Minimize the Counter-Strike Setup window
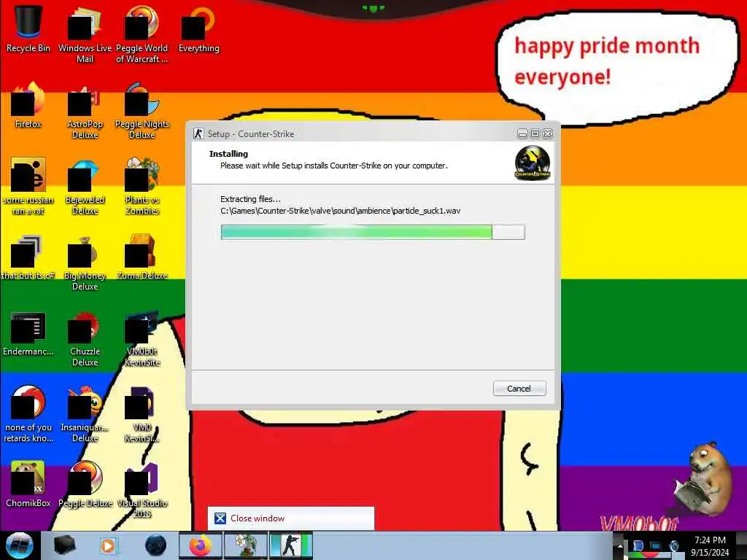 pos(522,134)
